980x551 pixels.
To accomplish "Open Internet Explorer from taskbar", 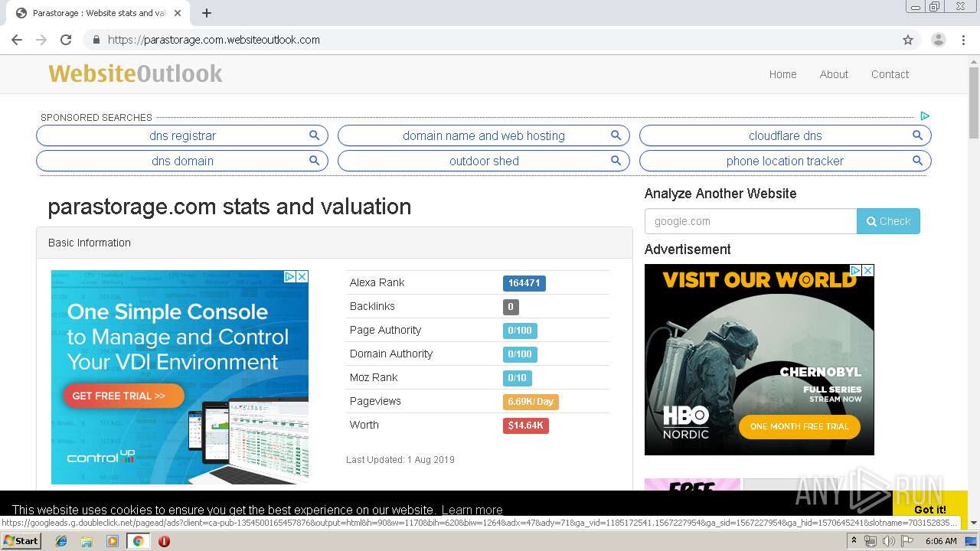I will pos(61,541).
